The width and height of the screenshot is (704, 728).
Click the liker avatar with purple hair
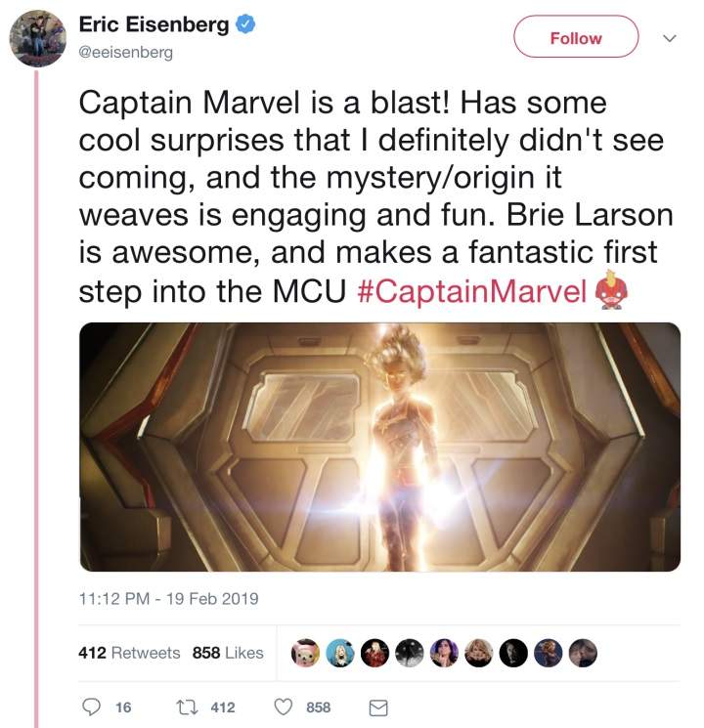pos(444,653)
